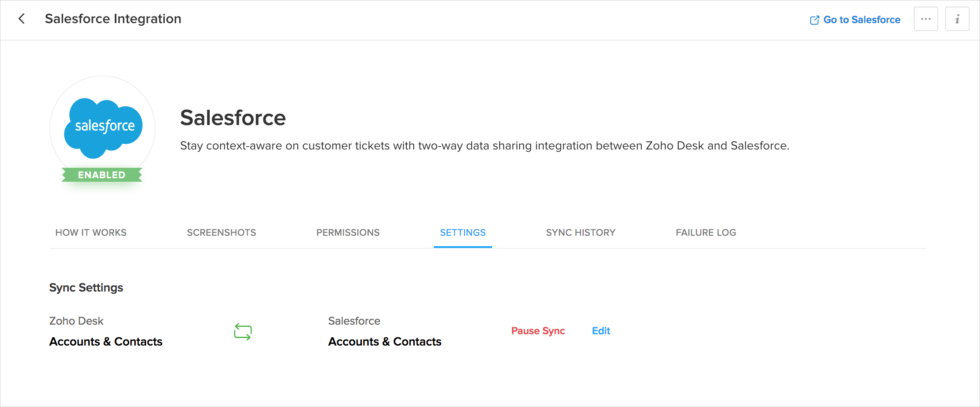This screenshot has width=980, height=407.
Task: Click the info icon button
Action: (x=957, y=19)
